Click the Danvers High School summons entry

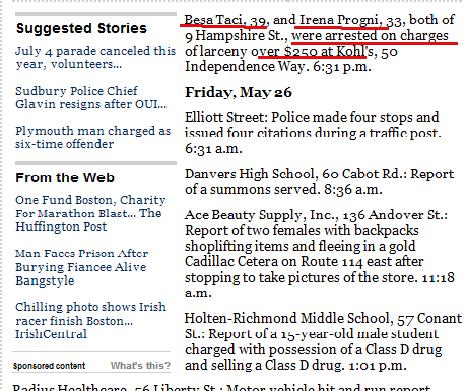pyautogui.click(x=319, y=181)
